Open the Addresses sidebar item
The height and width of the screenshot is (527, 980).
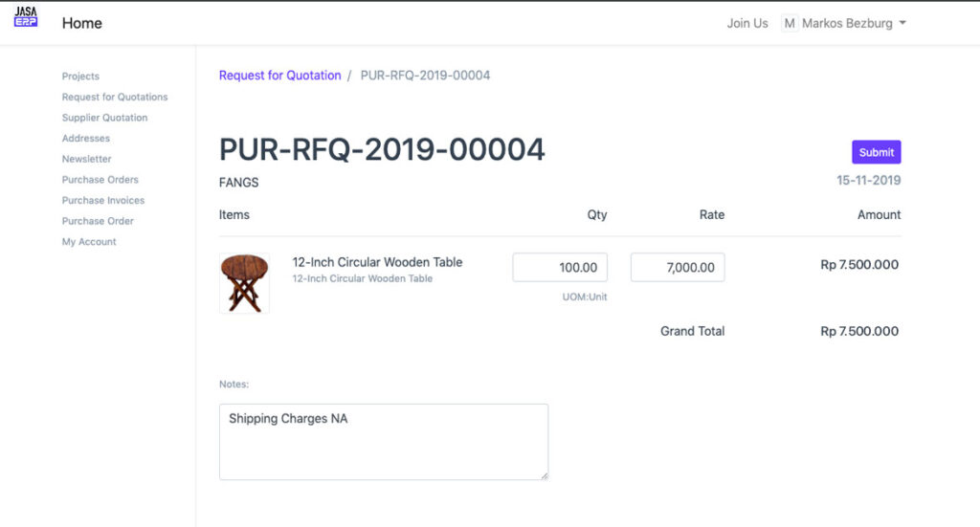(86, 139)
